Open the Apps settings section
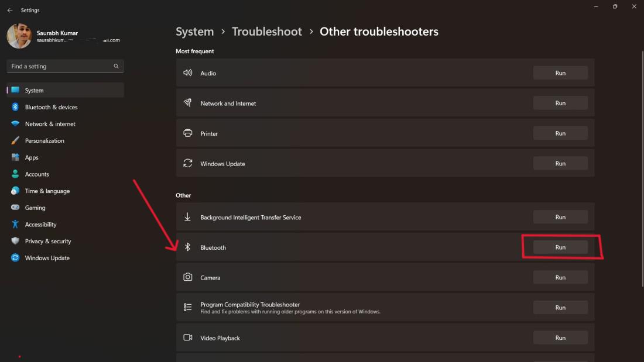 pos(32,157)
